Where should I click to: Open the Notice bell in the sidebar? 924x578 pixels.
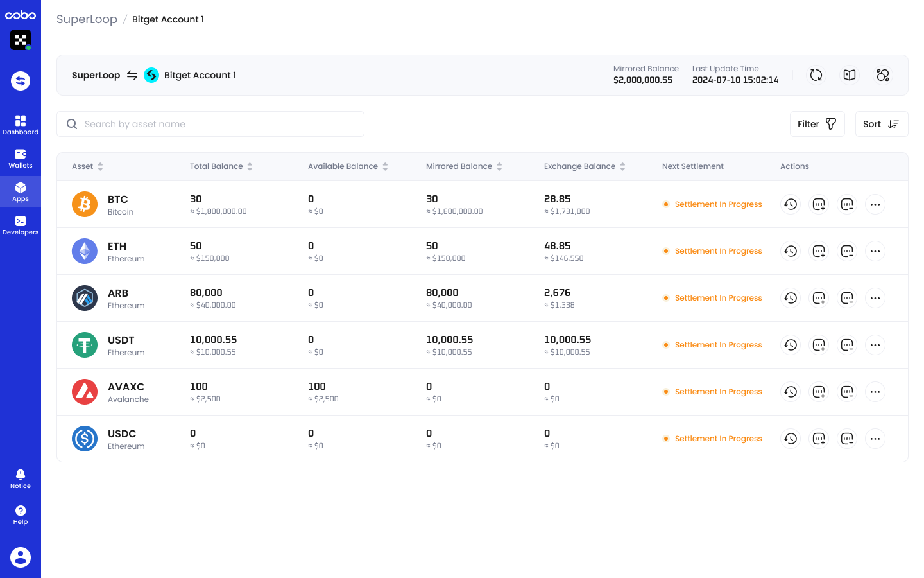tap(21, 478)
